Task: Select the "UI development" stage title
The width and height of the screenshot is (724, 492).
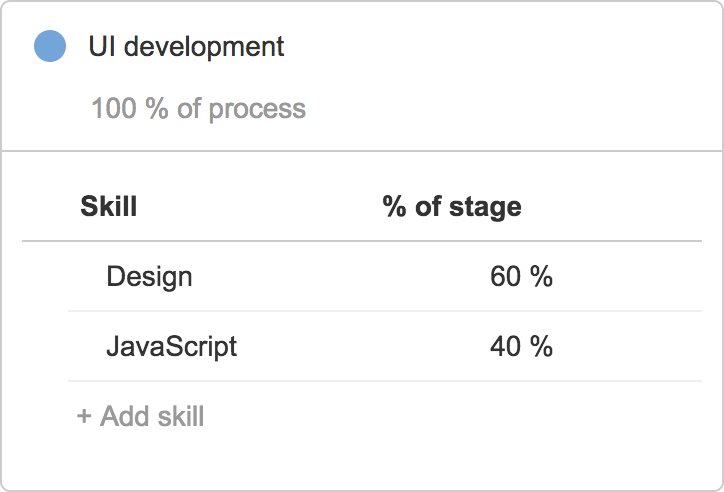Action: tap(186, 47)
